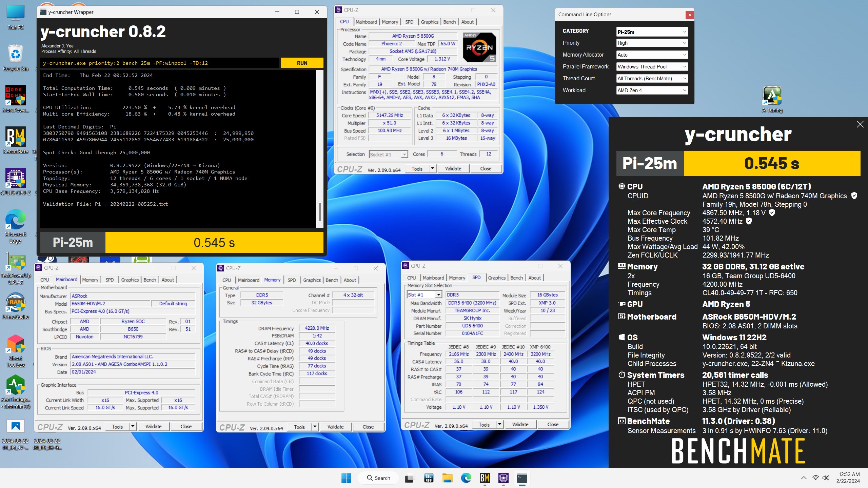Viewport: 868px width, 488px height.
Task: Open Task View on taskbar
Action: 410,478
